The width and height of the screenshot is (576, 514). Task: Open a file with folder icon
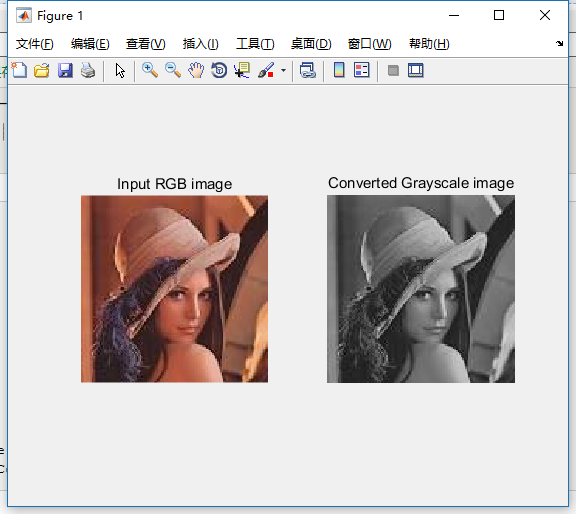point(42,70)
